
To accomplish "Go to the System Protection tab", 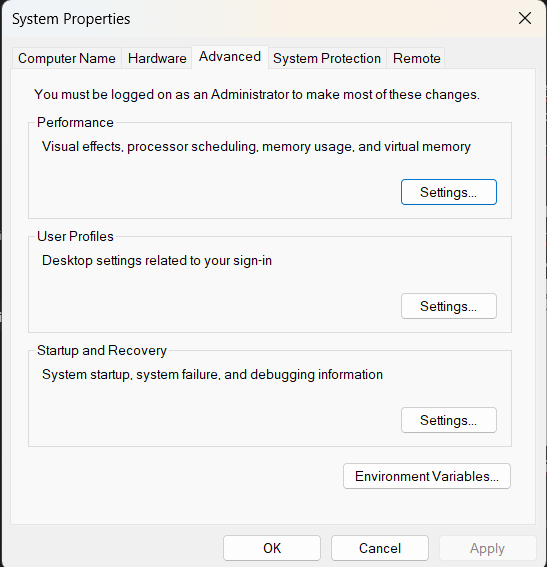I will coord(327,58).
